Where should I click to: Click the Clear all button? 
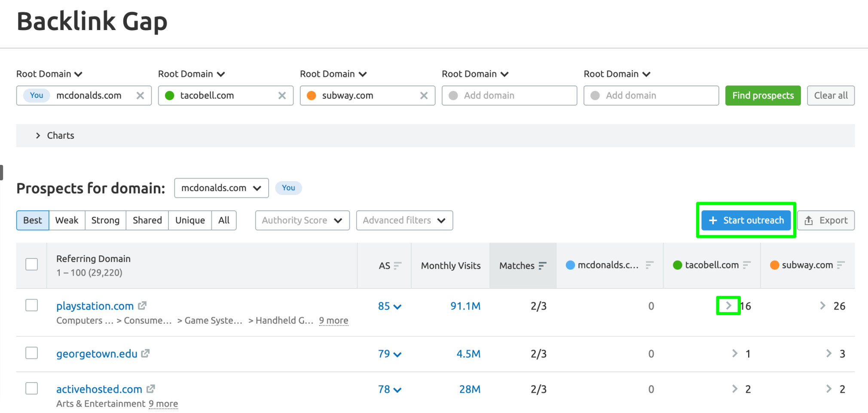tap(831, 95)
